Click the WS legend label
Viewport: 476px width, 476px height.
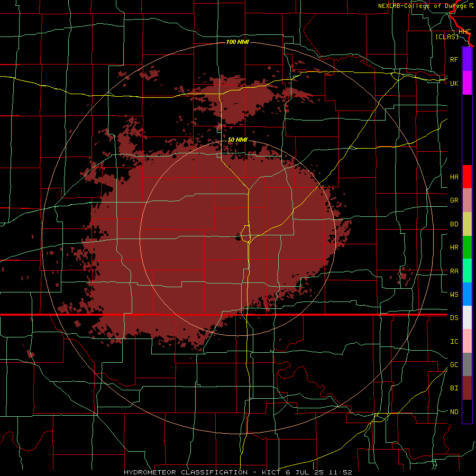pyautogui.click(x=454, y=294)
